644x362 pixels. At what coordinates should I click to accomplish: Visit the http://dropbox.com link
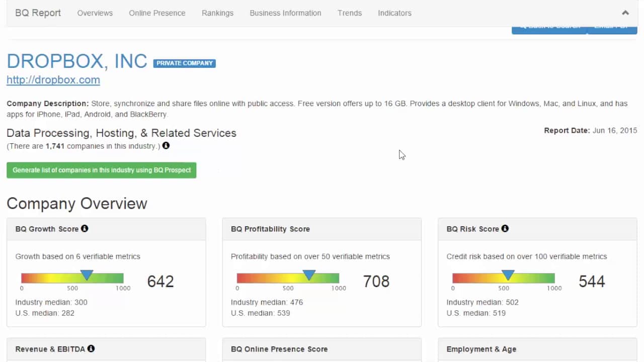click(x=53, y=80)
